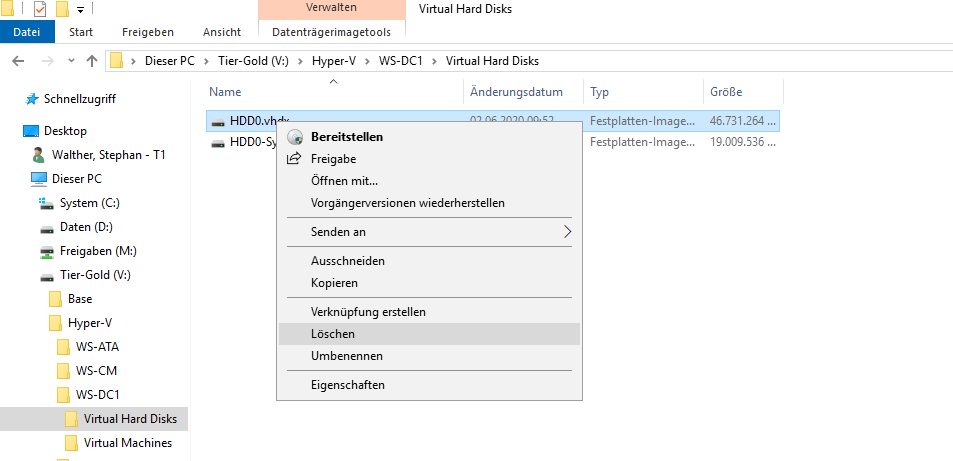Select the second HDD0-Sy… file icon

218,143
